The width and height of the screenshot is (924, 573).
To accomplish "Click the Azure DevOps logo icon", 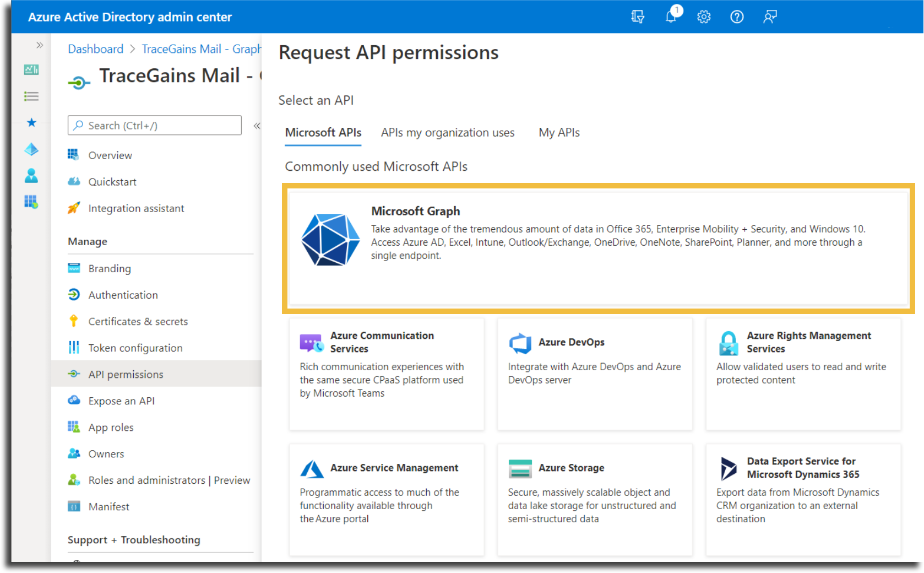I will pyautogui.click(x=520, y=343).
